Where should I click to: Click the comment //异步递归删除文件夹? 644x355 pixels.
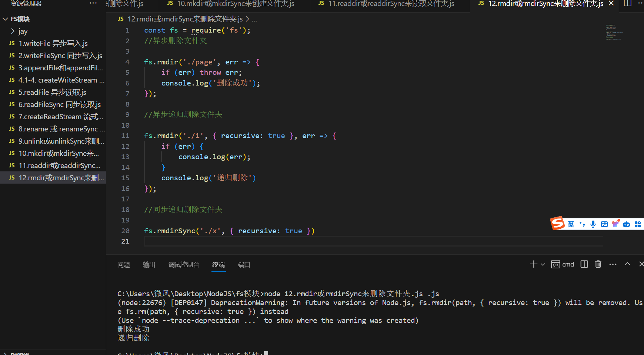pyautogui.click(x=183, y=114)
